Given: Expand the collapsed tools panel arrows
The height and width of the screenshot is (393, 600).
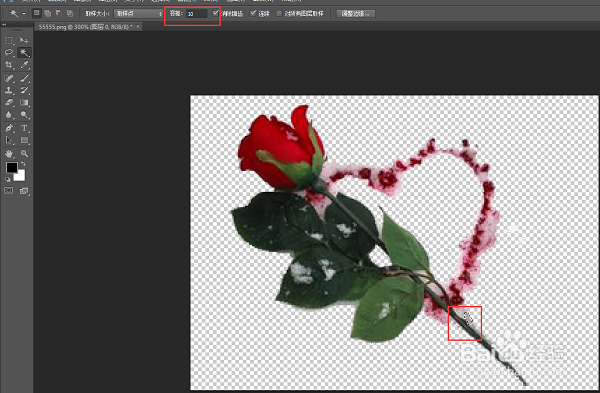Looking at the screenshot, I should [x=4, y=25].
